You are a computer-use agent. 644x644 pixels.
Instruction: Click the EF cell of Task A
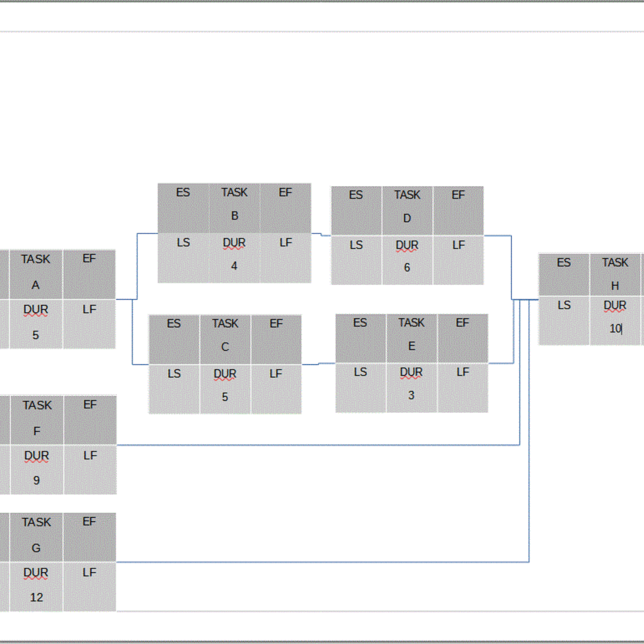click(x=89, y=274)
